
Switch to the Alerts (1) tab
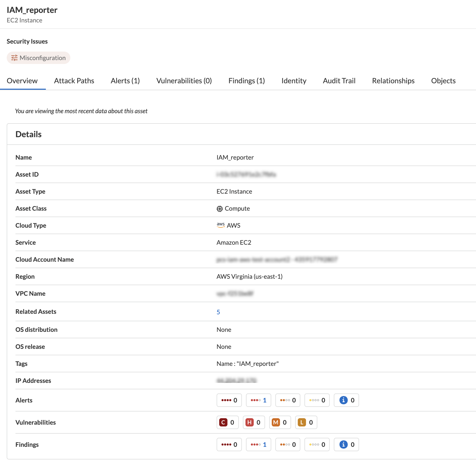(125, 81)
